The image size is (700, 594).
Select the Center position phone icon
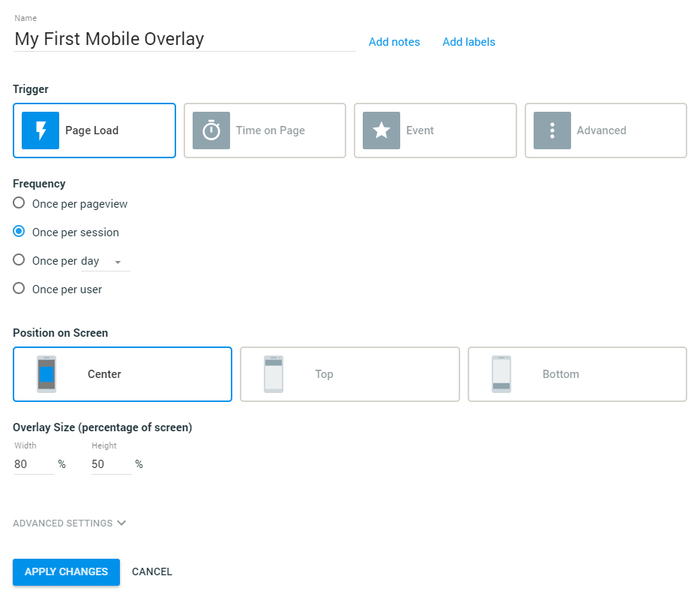(x=46, y=374)
